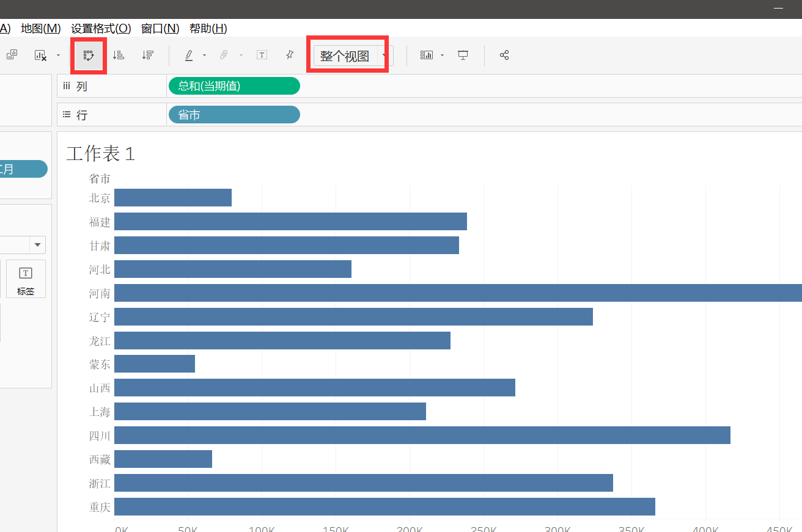Select the 河南 row label
Viewport: 802px width, 532px height.
[x=100, y=293]
